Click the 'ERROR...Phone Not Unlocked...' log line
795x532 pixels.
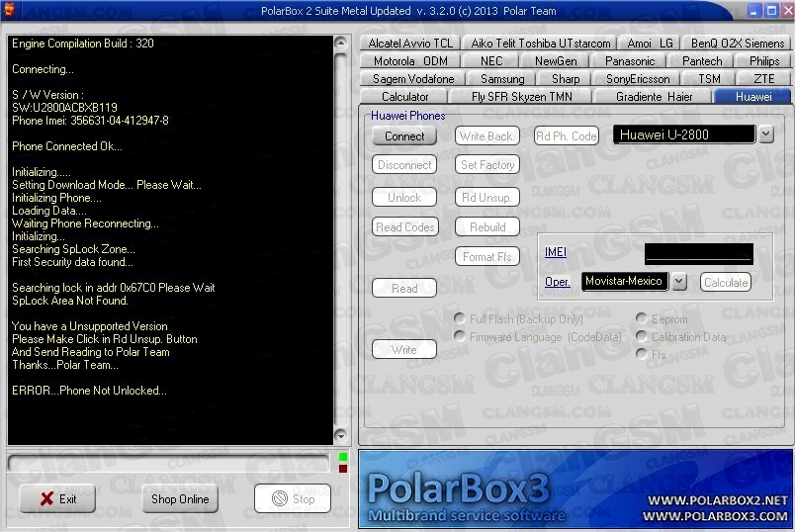pyautogui.click(x=89, y=391)
